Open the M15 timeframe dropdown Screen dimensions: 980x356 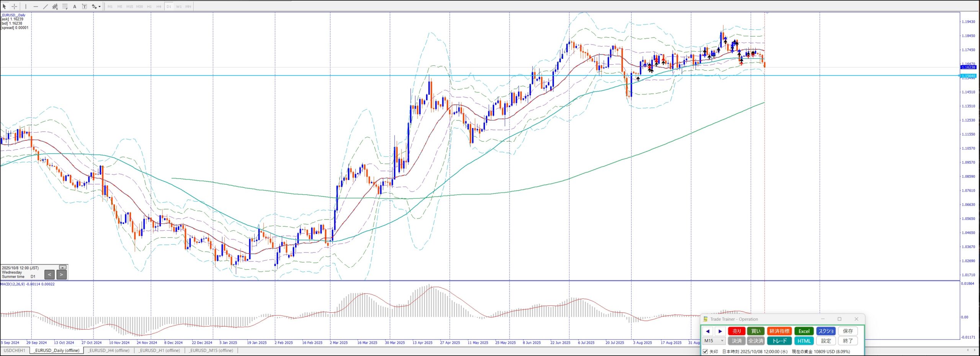(x=714, y=341)
